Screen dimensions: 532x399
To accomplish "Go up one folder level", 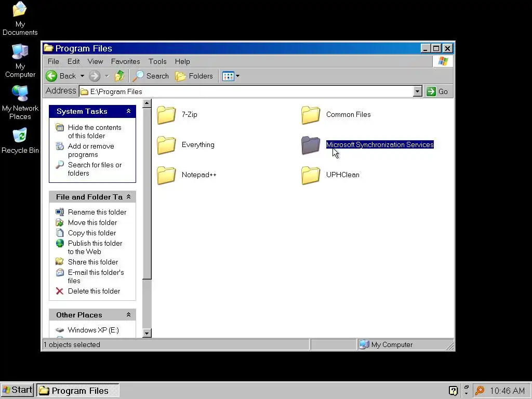I will click(119, 76).
